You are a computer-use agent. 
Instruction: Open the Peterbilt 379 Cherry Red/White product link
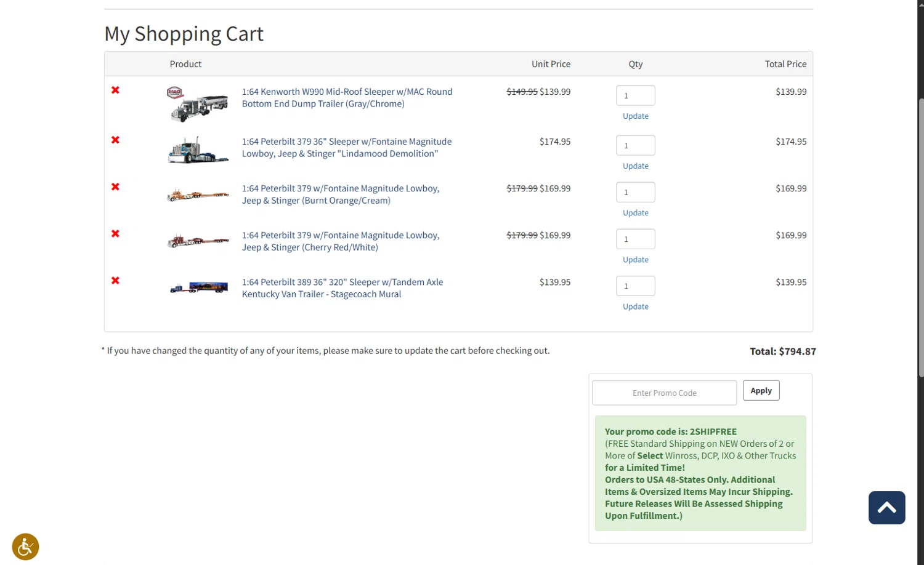pyautogui.click(x=341, y=241)
